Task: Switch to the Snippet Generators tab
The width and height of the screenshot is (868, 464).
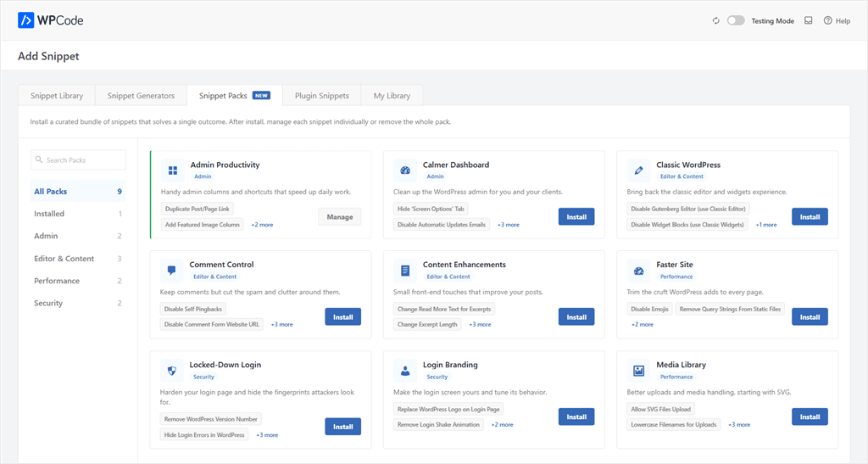Action: pyautogui.click(x=141, y=95)
